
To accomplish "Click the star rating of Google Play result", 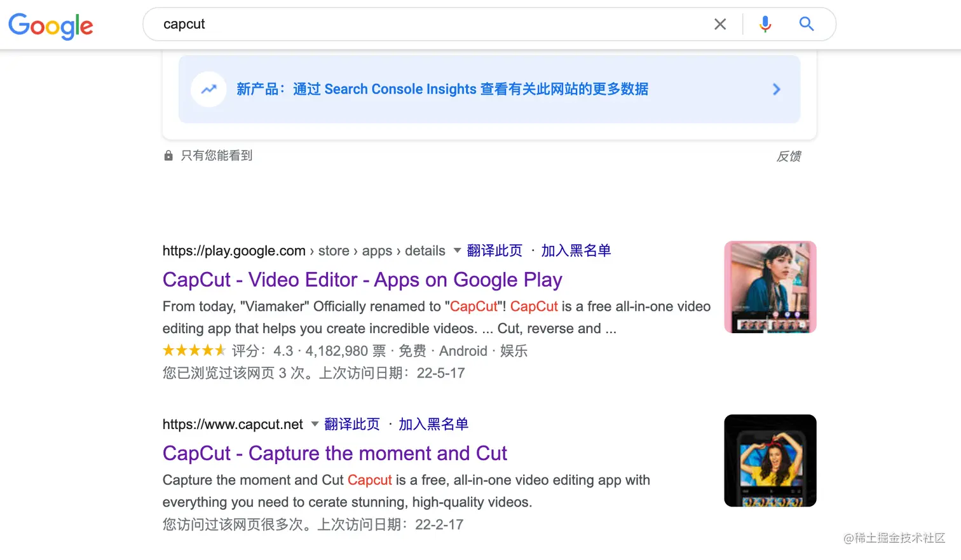I will point(194,350).
